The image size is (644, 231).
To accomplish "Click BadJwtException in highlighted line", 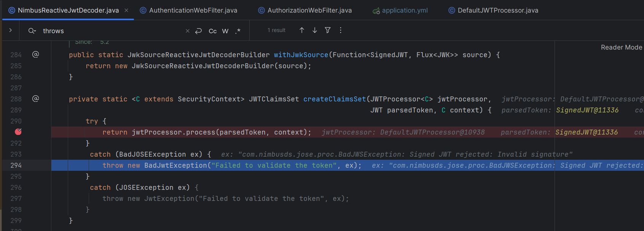I will tap(176, 165).
